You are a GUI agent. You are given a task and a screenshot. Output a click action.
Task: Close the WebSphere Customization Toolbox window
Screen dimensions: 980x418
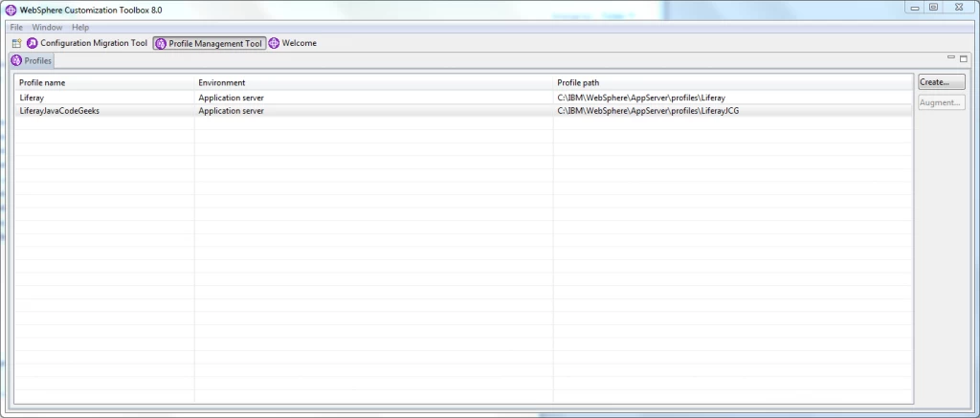pyautogui.click(x=959, y=8)
